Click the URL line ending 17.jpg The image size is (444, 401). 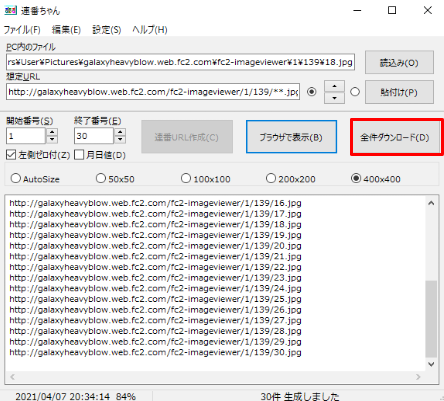155,214
